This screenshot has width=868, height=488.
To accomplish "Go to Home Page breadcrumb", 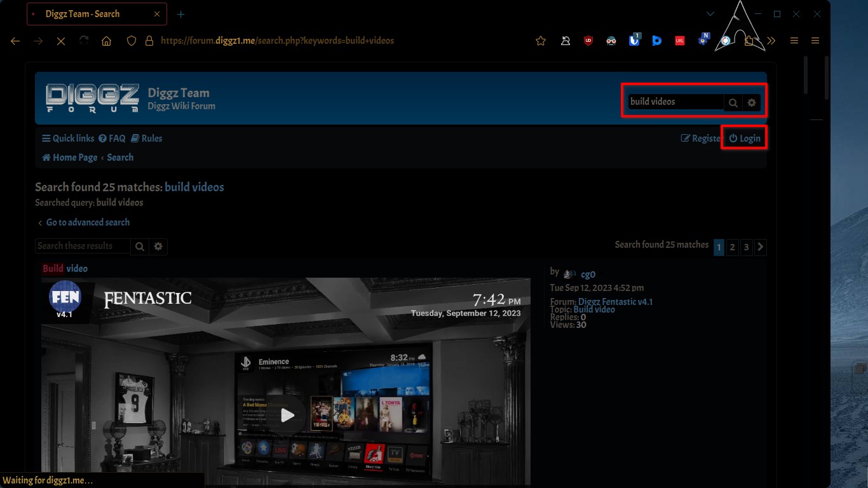I will [x=70, y=158].
